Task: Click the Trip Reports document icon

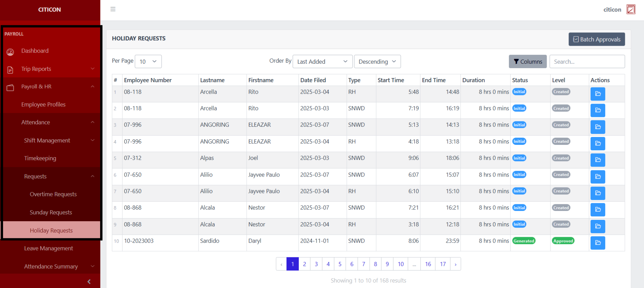Action: coord(10,70)
